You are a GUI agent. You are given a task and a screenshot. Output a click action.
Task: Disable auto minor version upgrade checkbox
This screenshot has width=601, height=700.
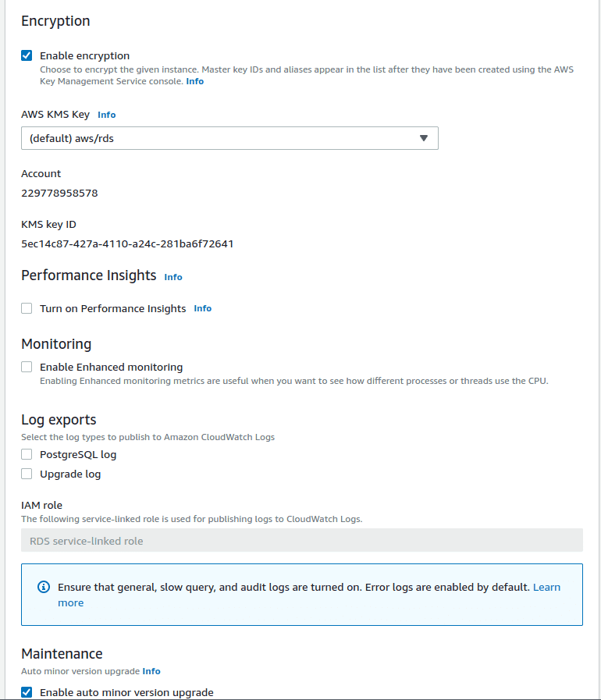pyautogui.click(x=27, y=692)
